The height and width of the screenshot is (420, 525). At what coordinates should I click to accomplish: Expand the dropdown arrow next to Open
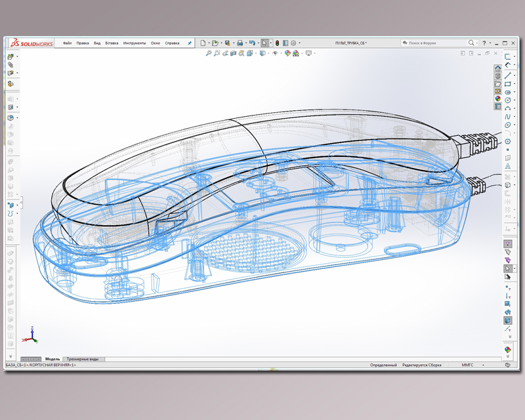tap(221, 43)
